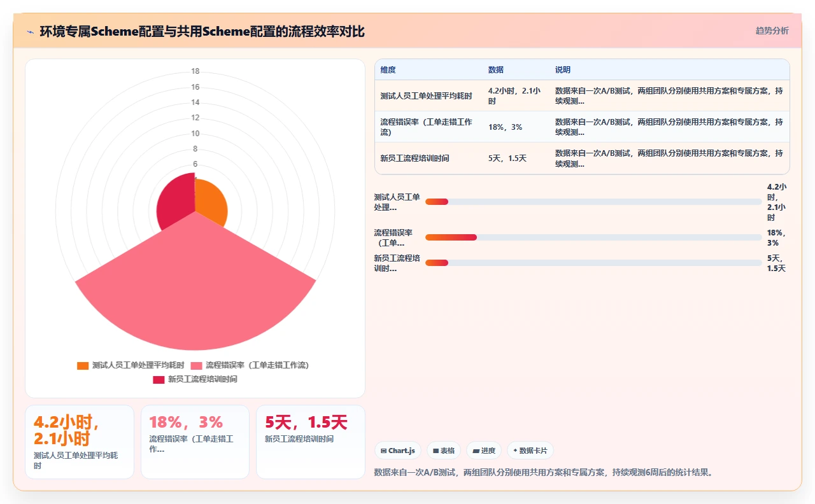
Task: Toggle the 流程错误率 legend item in the chart
Action: (250, 365)
